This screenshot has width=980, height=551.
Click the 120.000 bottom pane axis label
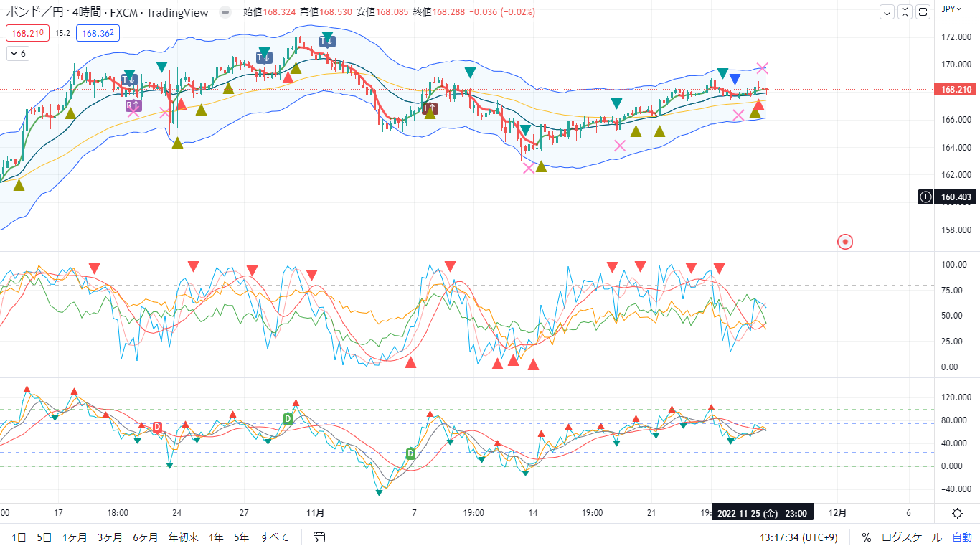tap(956, 397)
